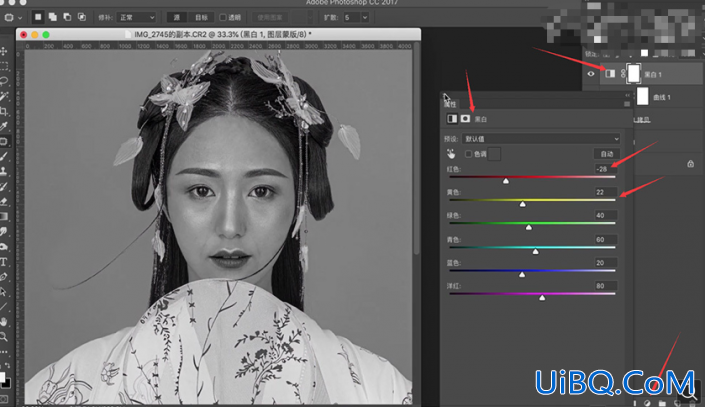705x407 pixels.
Task: Select the Eyedropper tool
Action: pos(4,126)
